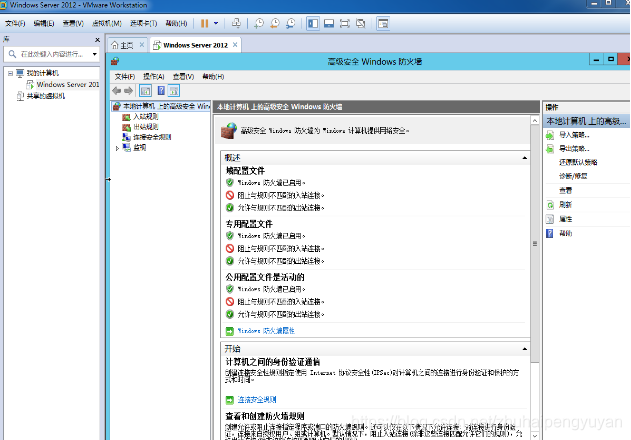This screenshot has height=440, width=631.
Task: Click the 公用配置文件是活动的 heading text
Action: coord(265,277)
